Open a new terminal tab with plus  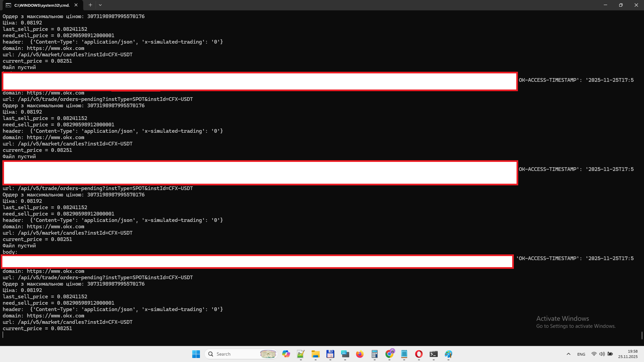[x=90, y=5]
